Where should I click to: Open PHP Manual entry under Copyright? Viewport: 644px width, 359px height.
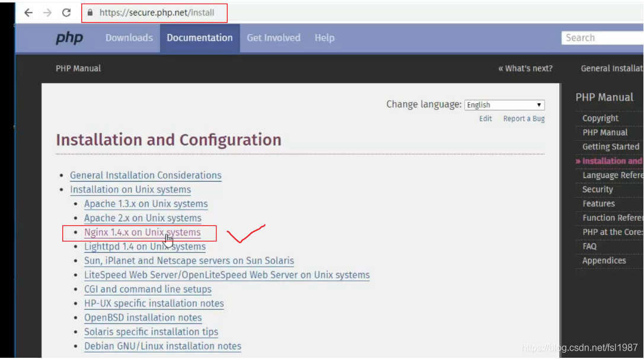click(605, 133)
